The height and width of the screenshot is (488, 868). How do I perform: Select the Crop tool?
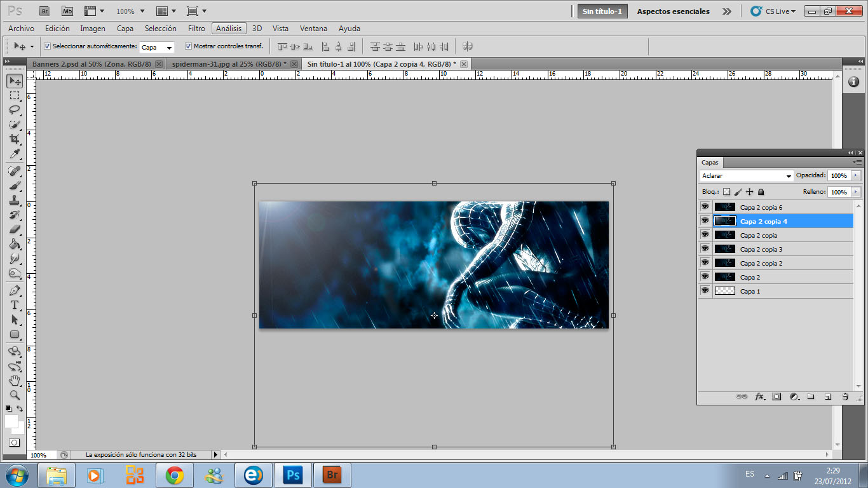[15, 139]
